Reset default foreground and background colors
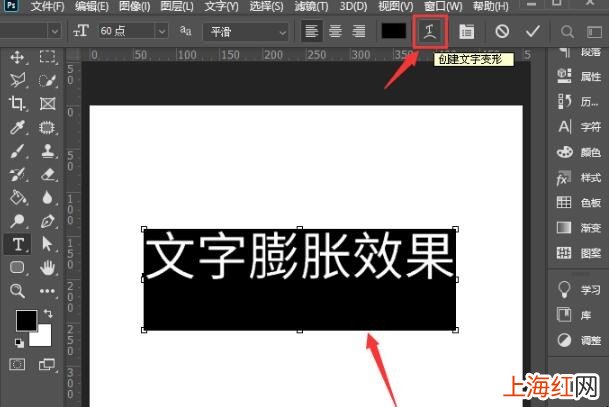The width and height of the screenshot is (609, 407). click(x=19, y=343)
